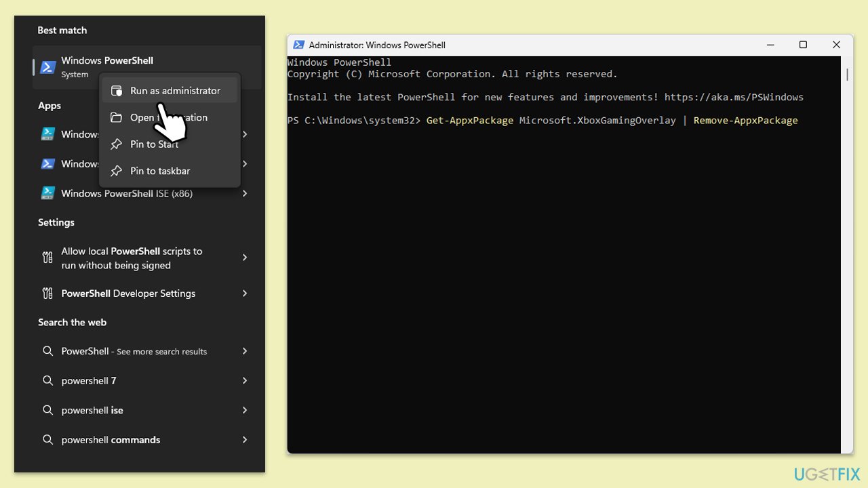The height and width of the screenshot is (488, 868).
Task: Click the https://aka.ms/PSWindows URL text
Action: pos(734,97)
